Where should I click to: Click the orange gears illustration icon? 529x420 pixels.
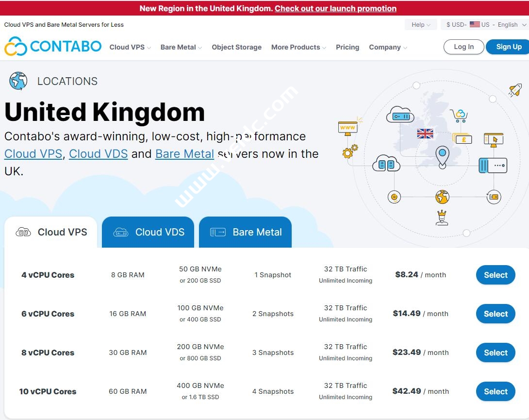pos(350,151)
